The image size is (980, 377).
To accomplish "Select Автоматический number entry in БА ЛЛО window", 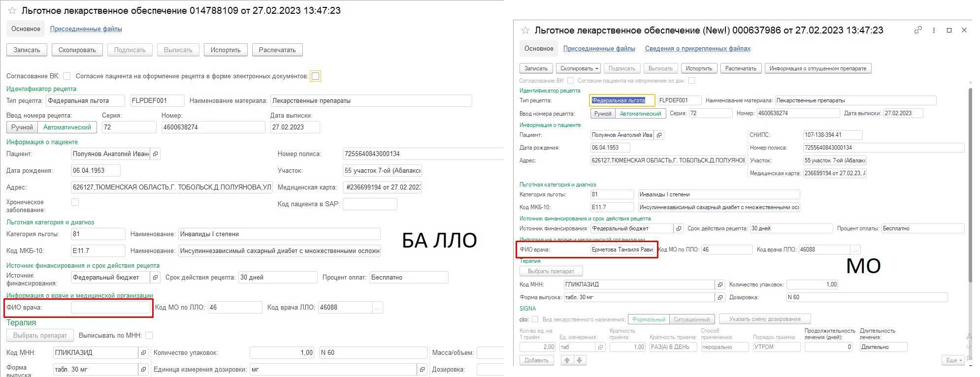I will (x=67, y=127).
